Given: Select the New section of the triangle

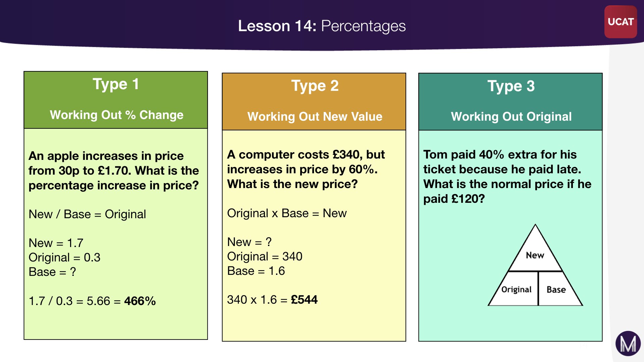Looking at the screenshot, I should pyautogui.click(x=535, y=255).
